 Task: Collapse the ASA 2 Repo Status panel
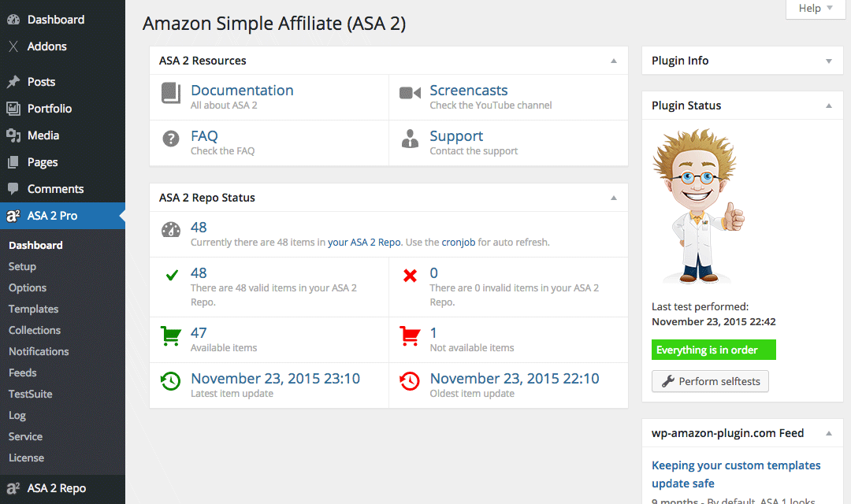click(x=614, y=198)
